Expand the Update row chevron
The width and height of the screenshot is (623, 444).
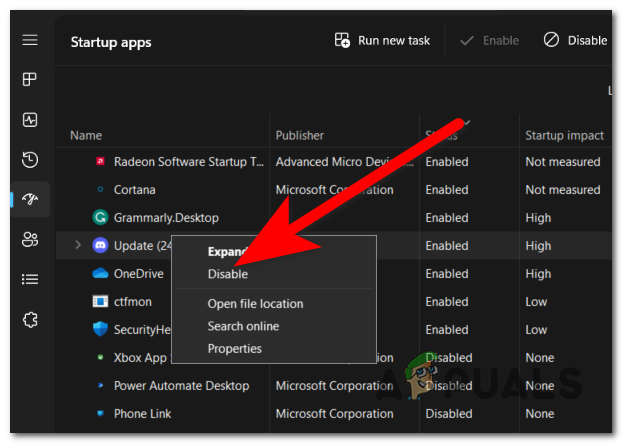(78, 245)
